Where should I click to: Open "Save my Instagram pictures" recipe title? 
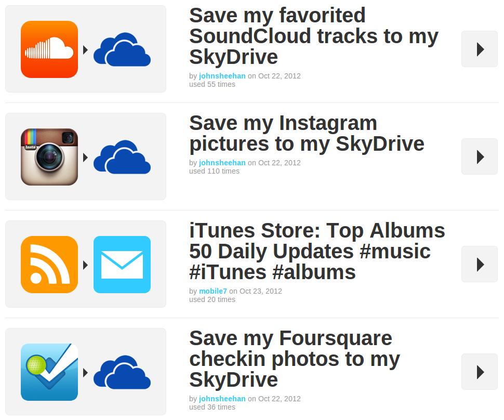tap(307, 133)
